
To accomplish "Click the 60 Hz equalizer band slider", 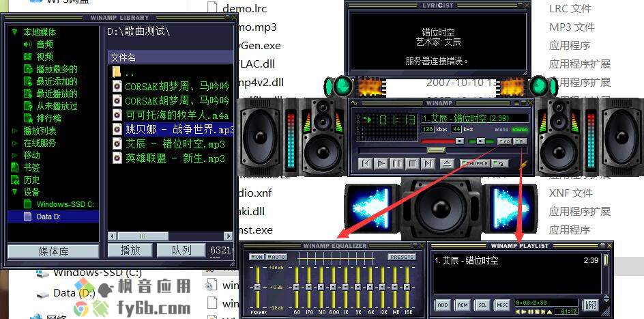I will [x=296, y=287].
